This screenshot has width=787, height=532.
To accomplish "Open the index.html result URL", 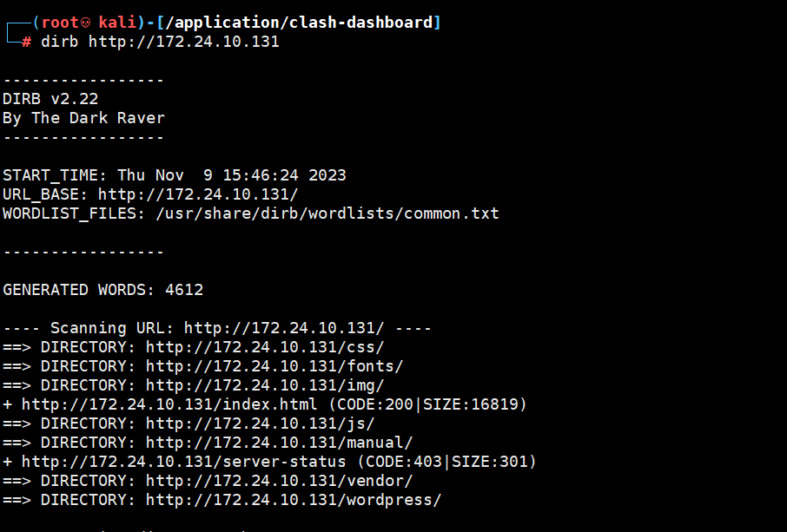I will click(169, 404).
